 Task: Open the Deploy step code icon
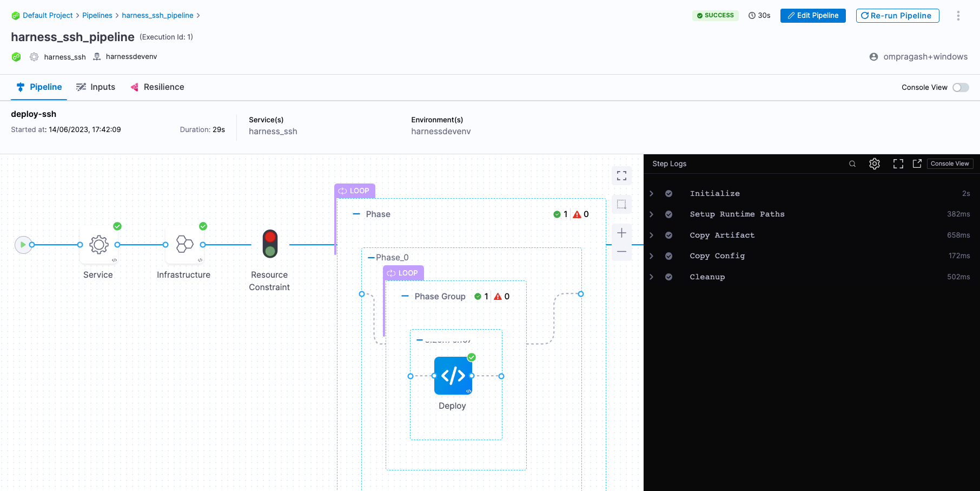point(453,376)
